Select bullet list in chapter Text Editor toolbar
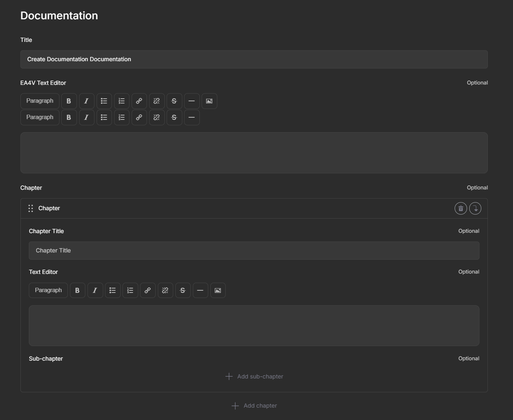The height and width of the screenshot is (420, 513). pyautogui.click(x=113, y=290)
